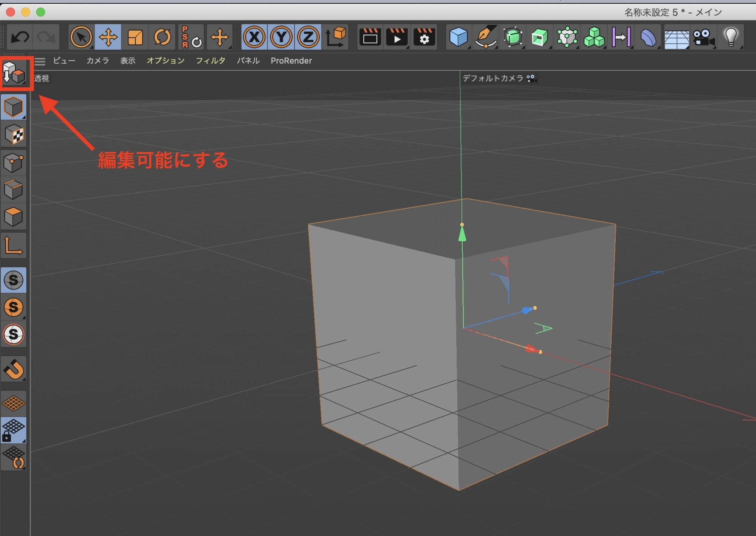Open the フィルタ menu

click(x=210, y=61)
